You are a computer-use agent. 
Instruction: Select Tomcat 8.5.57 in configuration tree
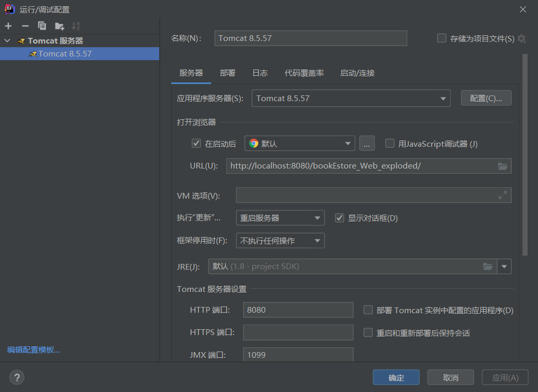[79, 54]
